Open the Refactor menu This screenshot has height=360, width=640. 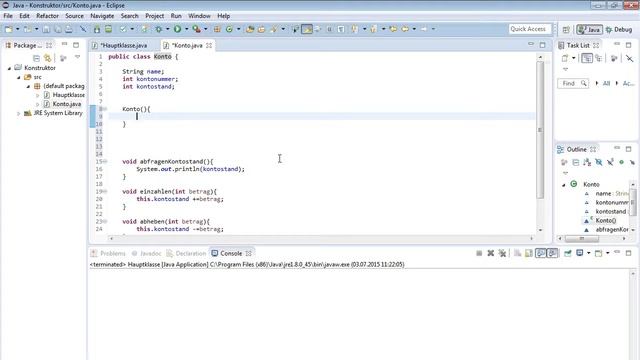[x=47, y=16]
